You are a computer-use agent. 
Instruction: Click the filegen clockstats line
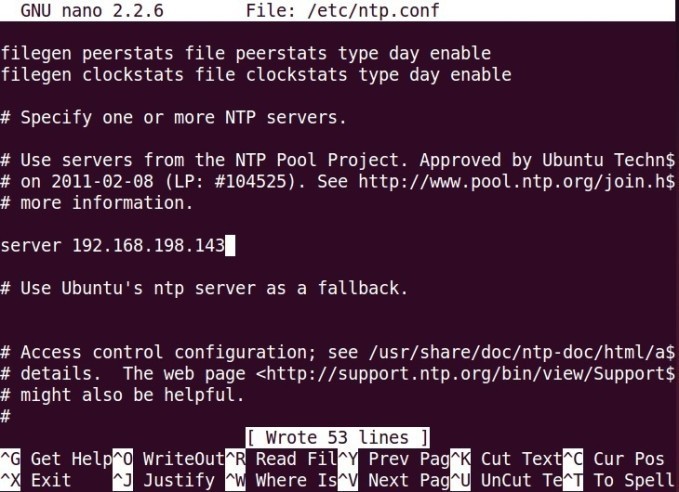(256, 74)
